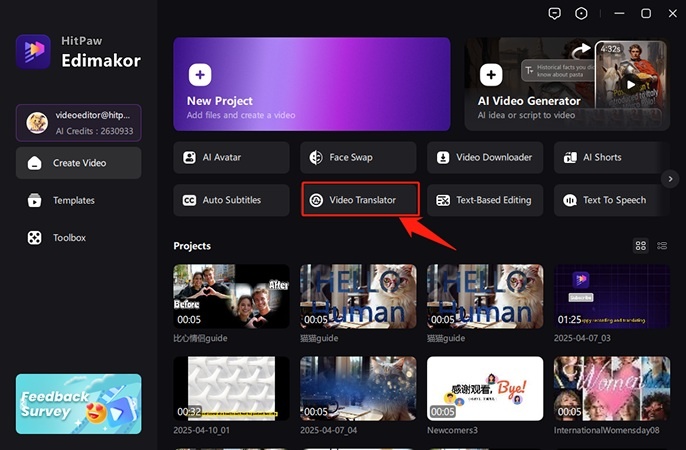Open the Feedback Survey banner
The image size is (686, 450).
click(79, 404)
